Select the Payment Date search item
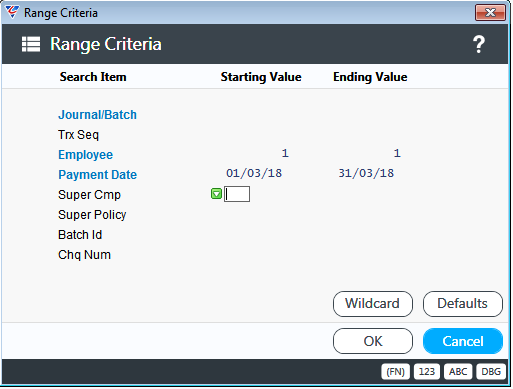 coord(97,175)
